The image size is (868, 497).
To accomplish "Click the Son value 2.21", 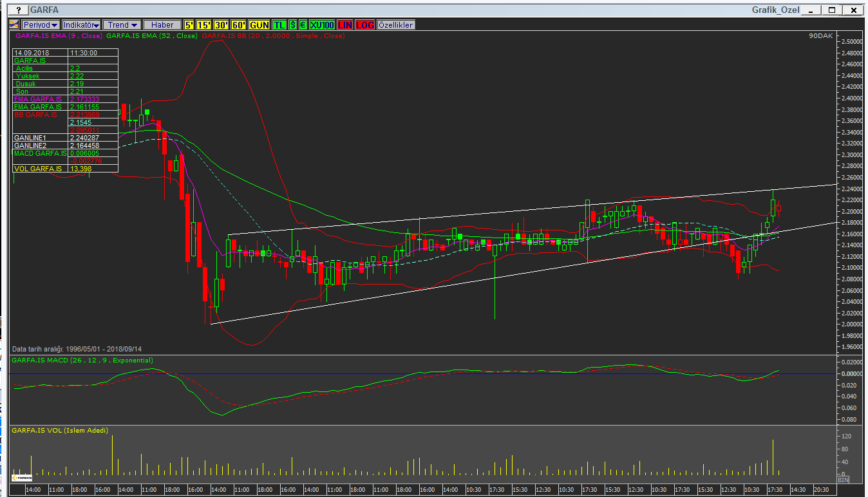I will click(93, 91).
